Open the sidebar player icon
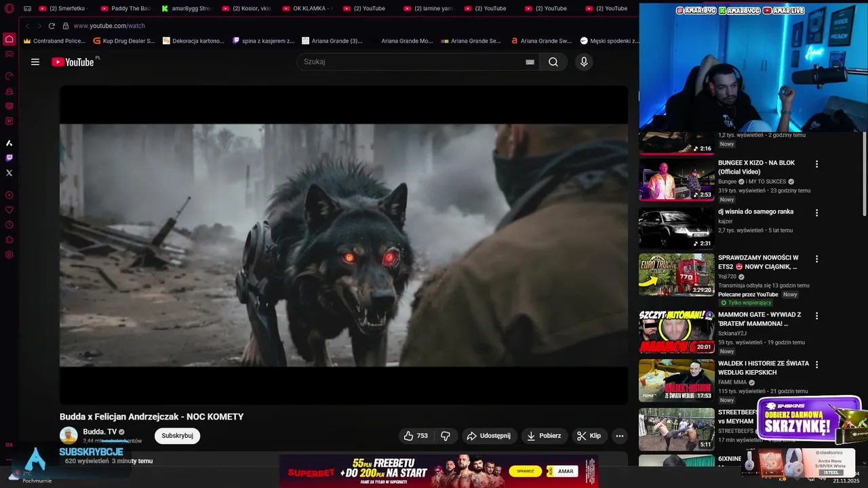The image size is (868, 488). [x=9, y=195]
